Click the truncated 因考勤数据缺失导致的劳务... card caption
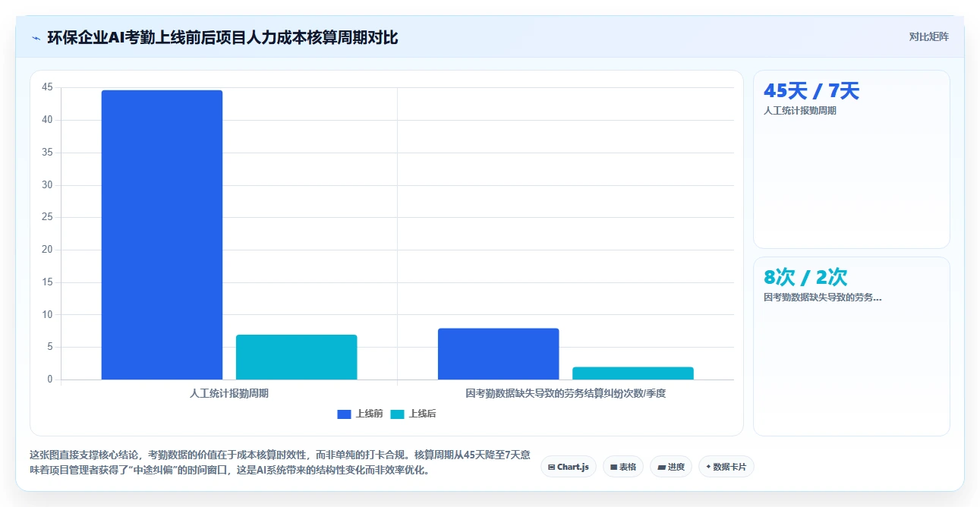The width and height of the screenshot is (980, 507). 823,298
